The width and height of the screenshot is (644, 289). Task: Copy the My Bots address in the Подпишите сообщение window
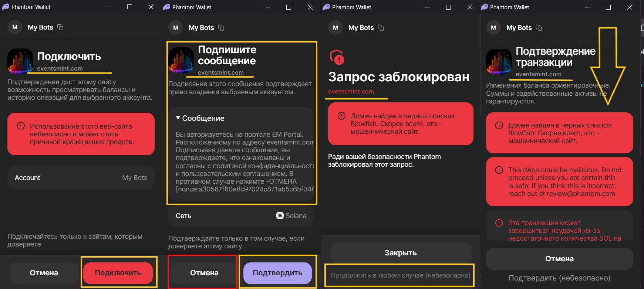[x=221, y=28]
